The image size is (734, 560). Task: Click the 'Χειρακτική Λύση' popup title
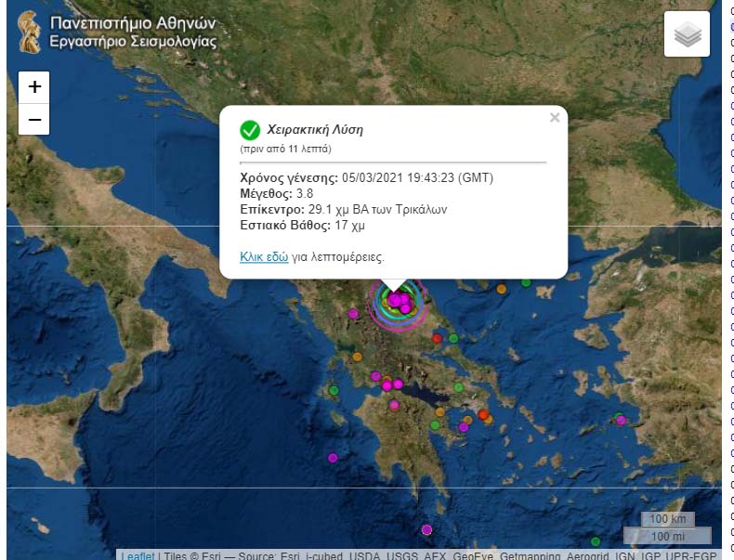point(315,130)
